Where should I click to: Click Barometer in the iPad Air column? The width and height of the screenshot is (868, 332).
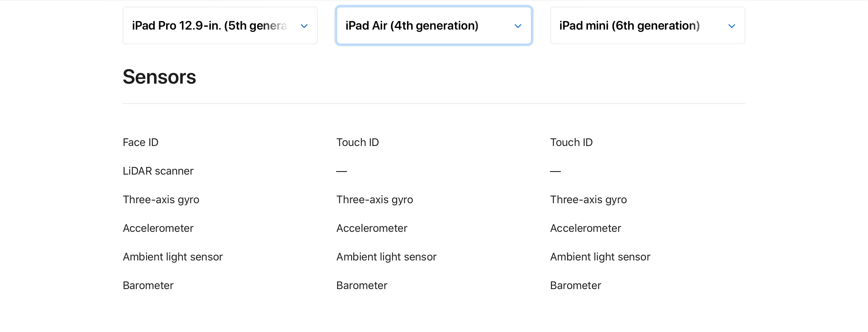362,286
